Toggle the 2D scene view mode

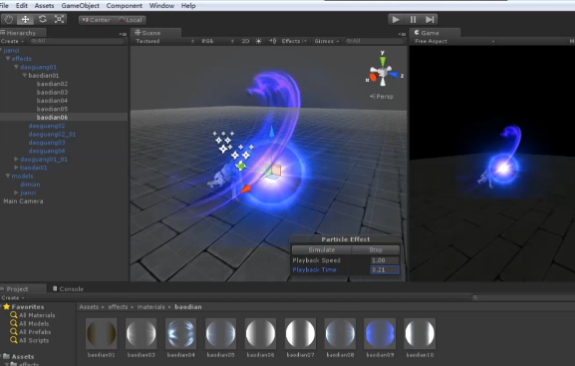[245, 41]
